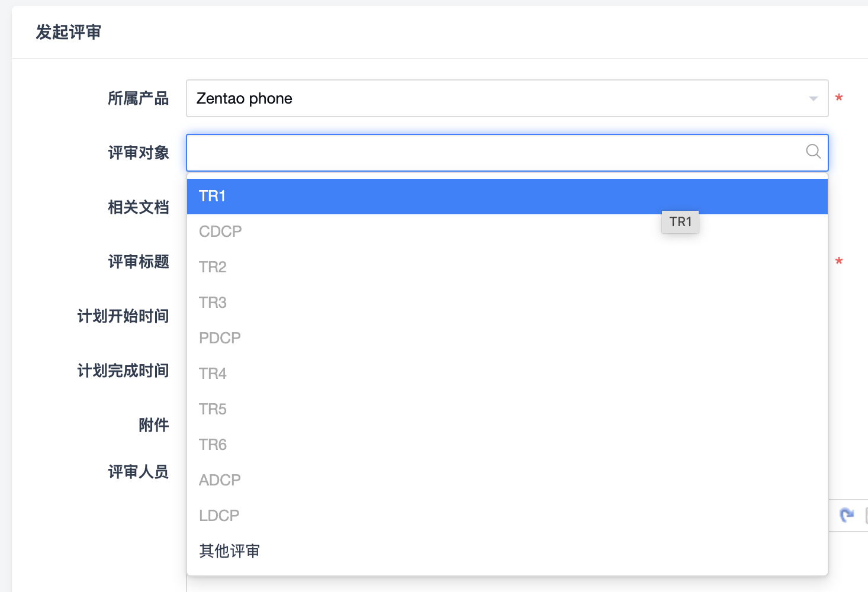Pick TR2 in the dropdown list
Viewport: 868px width, 592px height.
point(213,267)
